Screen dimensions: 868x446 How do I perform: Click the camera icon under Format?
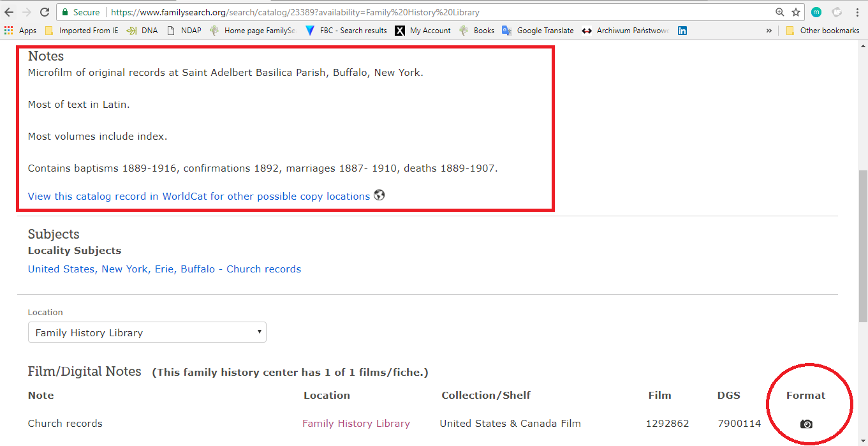coord(806,424)
